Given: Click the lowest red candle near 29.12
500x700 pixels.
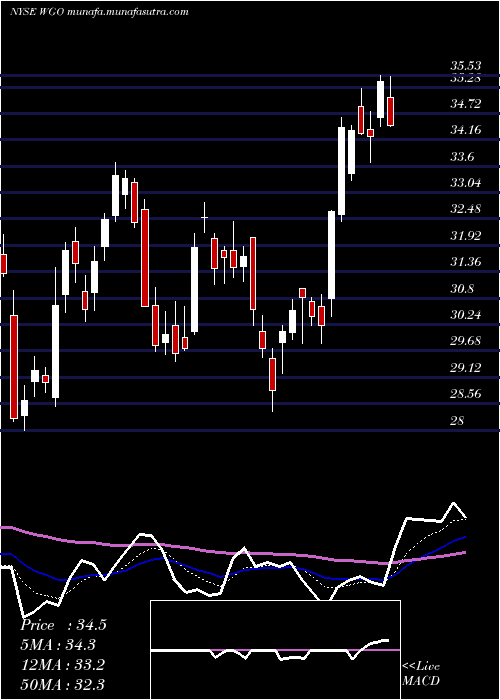Looking at the screenshot, I should click(272, 374).
